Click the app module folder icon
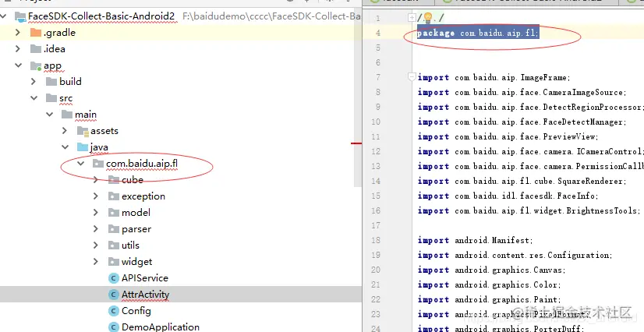This screenshot has height=332, width=644. pyautogui.click(x=36, y=65)
